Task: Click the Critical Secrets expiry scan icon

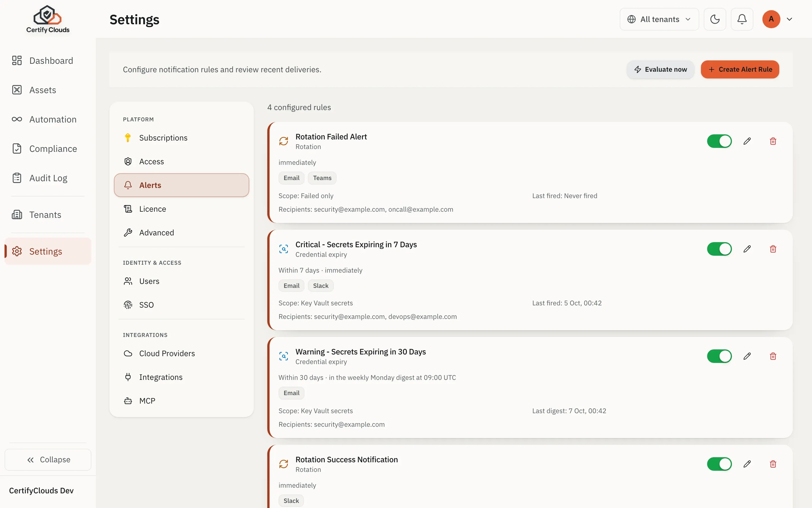Action: pyautogui.click(x=284, y=249)
